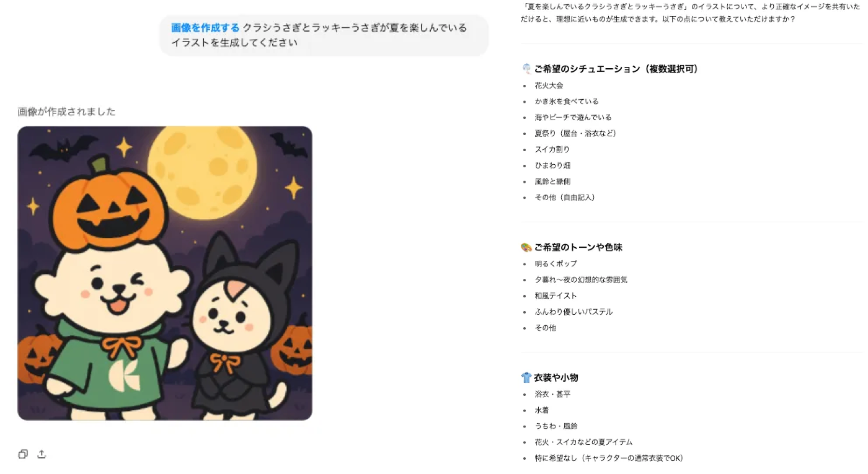Select ふんわり優しいパステル option

[573, 312]
